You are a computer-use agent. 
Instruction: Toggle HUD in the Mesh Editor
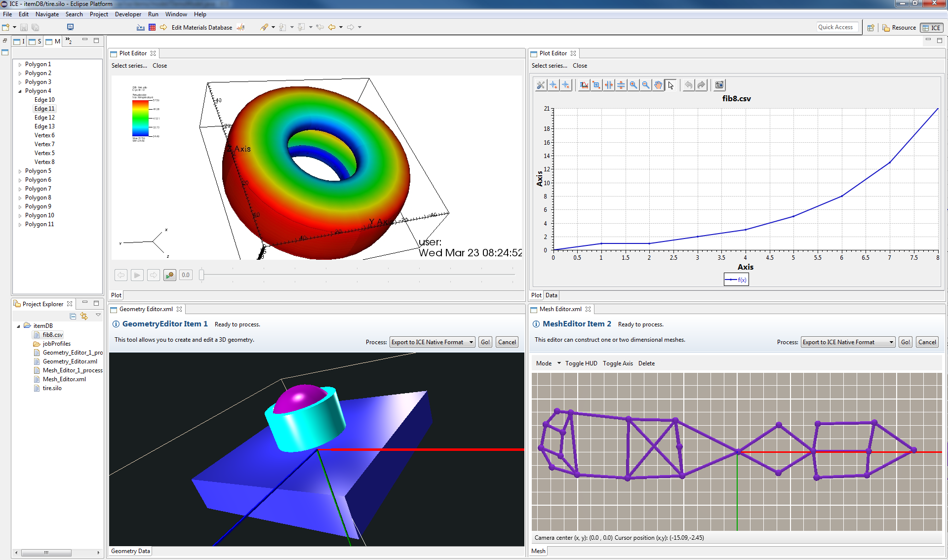[x=581, y=363]
